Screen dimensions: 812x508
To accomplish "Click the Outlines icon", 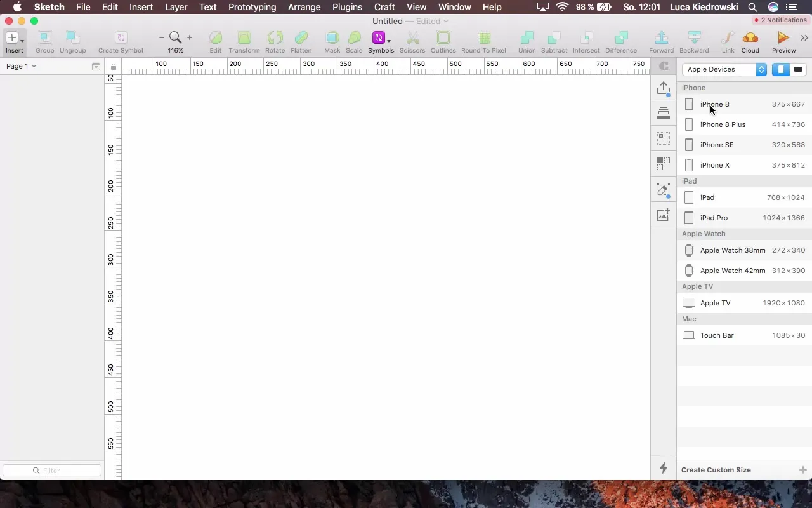I will (443, 38).
